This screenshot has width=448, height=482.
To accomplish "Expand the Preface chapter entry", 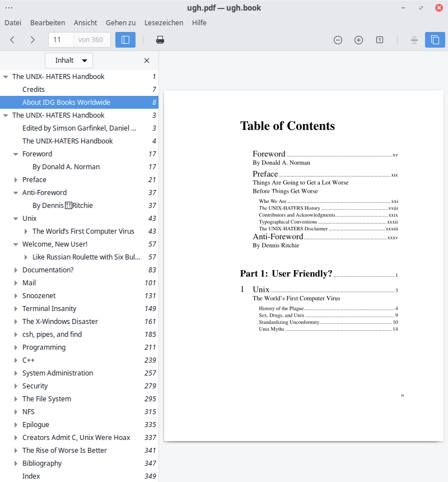I will tap(16, 180).
